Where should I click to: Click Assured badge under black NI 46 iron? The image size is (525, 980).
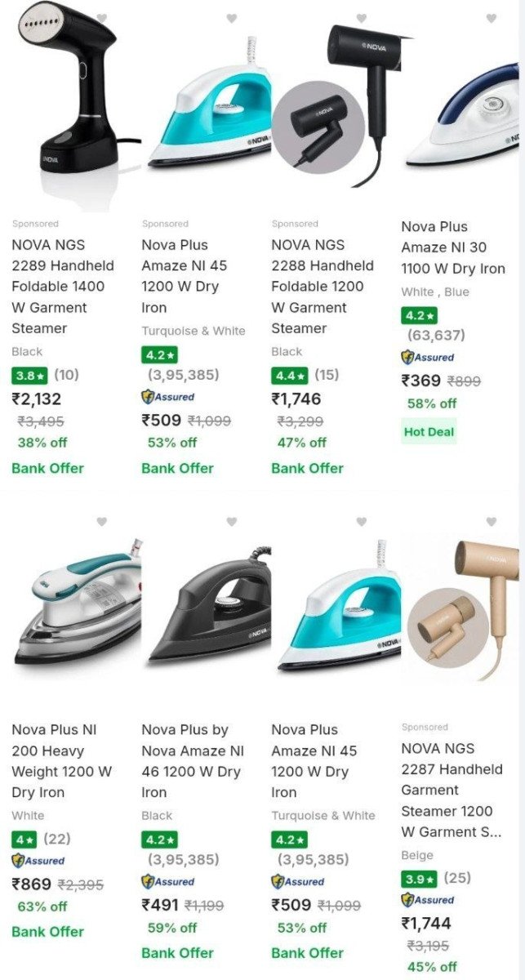click(167, 881)
